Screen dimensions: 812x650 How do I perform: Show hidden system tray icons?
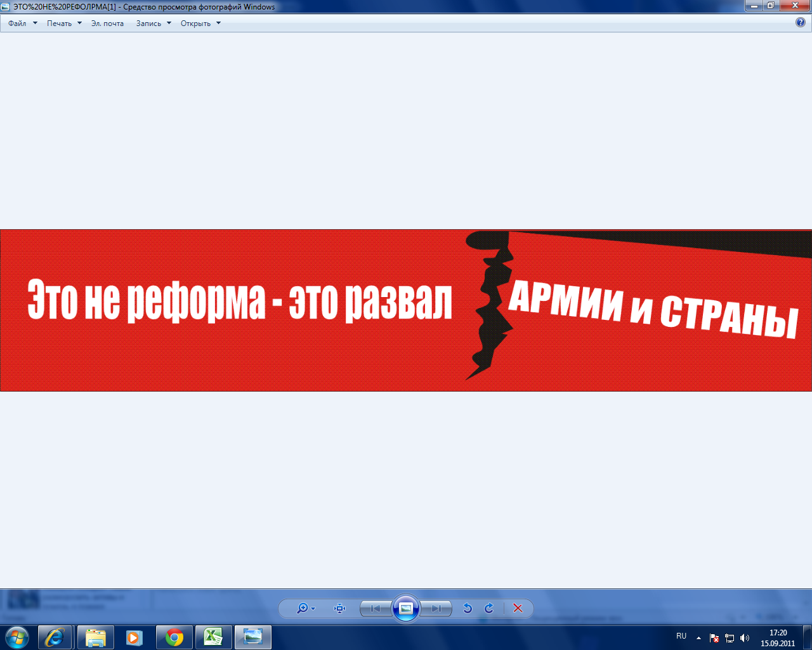click(x=698, y=637)
